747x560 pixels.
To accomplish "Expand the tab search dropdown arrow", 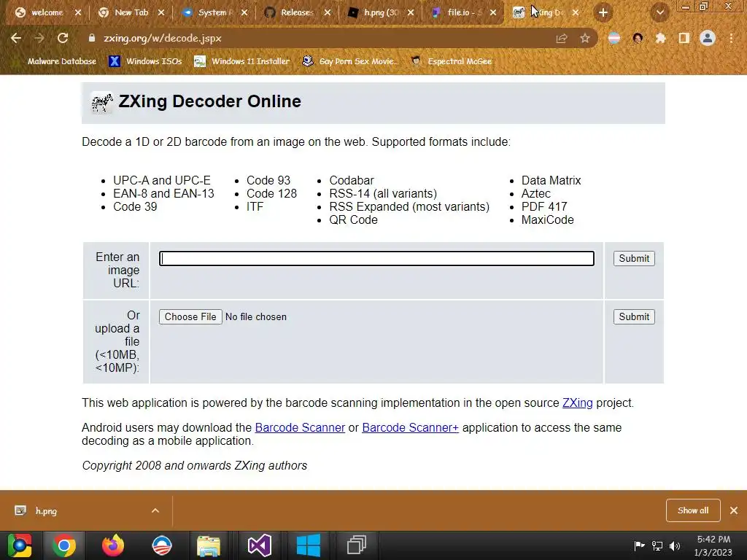I will point(659,13).
